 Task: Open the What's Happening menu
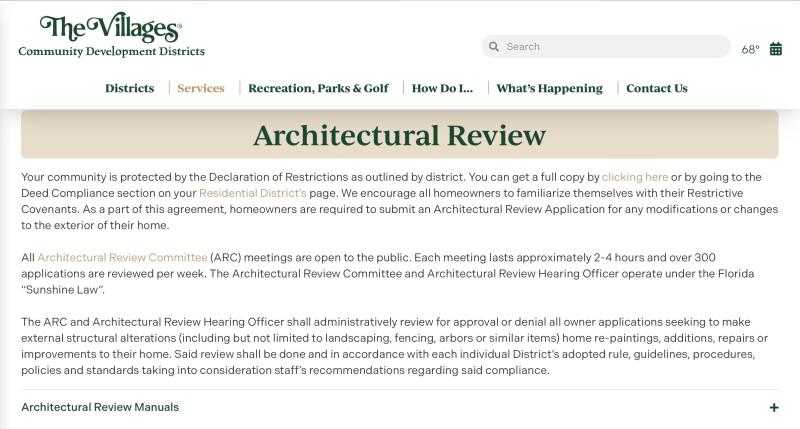[549, 88]
